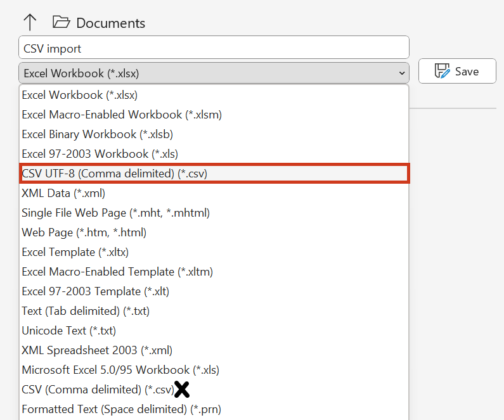Pick Excel Macro-Enabled Template (*.xltm)
This screenshot has height=420, width=504.
click(x=214, y=272)
